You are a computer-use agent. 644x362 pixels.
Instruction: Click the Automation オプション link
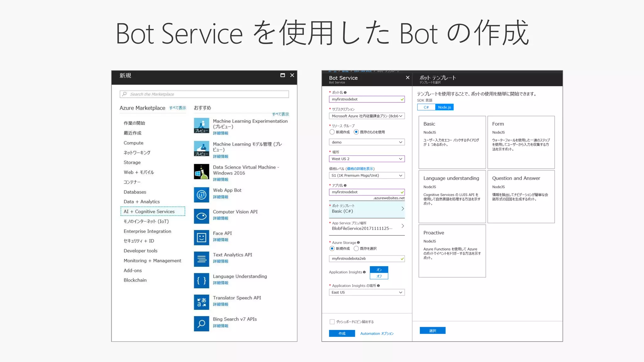click(x=377, y=334)
